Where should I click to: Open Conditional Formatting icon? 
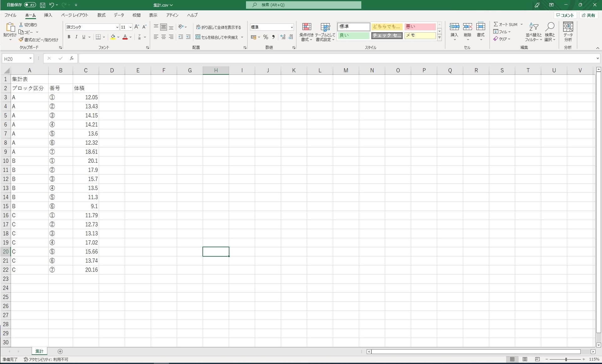306,27
